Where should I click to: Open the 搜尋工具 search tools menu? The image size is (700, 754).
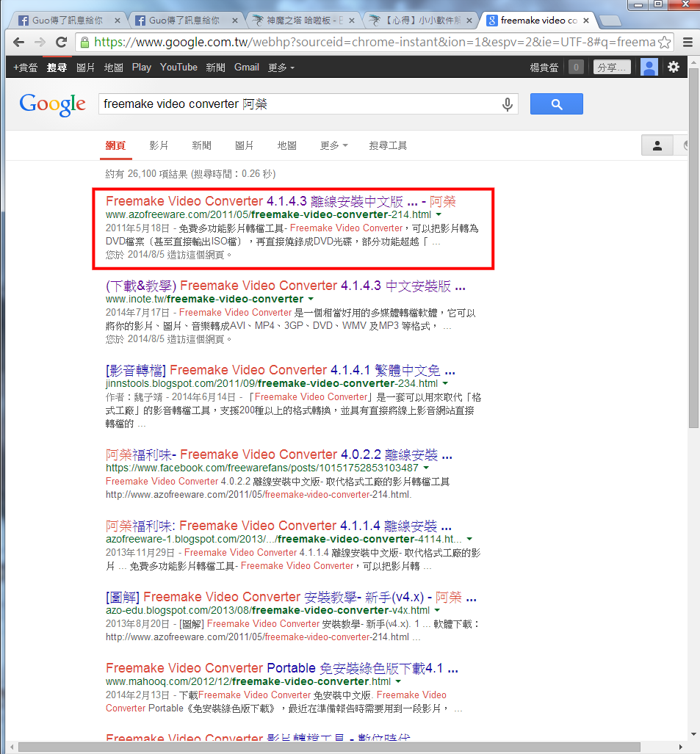(388, 145)
